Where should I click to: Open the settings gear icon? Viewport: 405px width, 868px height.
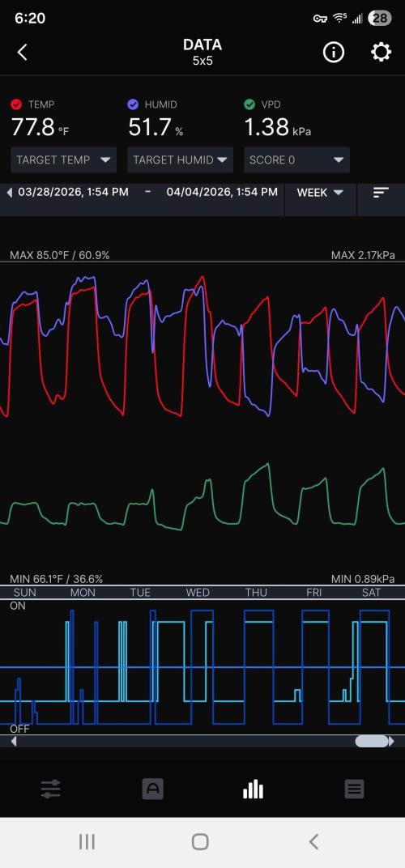pyautogui.click(x=382, y=53)
